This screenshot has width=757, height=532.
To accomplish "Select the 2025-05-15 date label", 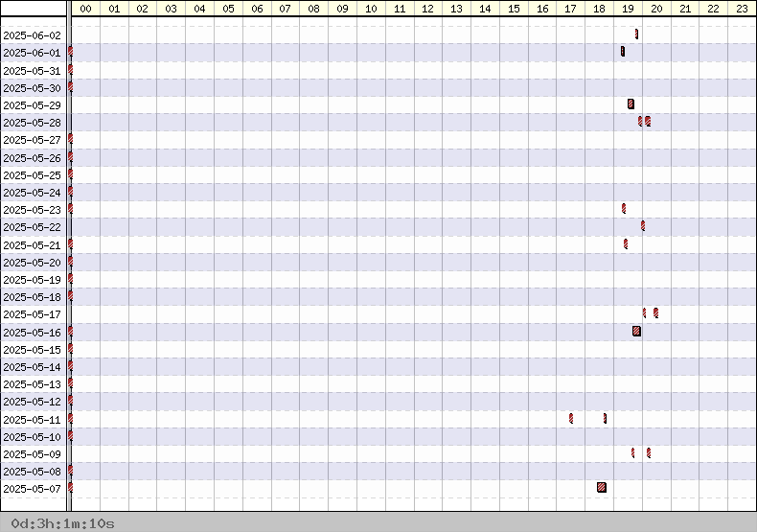I will (33, 350).
